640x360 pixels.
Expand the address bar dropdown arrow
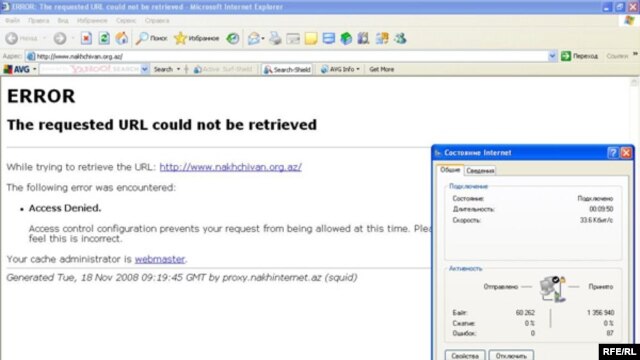pos(552,56)
